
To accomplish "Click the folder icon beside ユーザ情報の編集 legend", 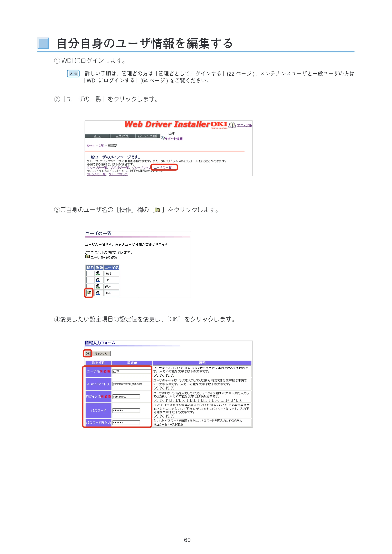I will coord(87,256).
